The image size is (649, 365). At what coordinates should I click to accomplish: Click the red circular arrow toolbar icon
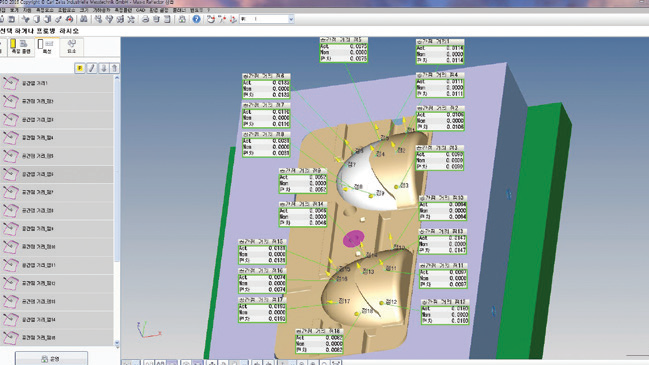point(69,19)
